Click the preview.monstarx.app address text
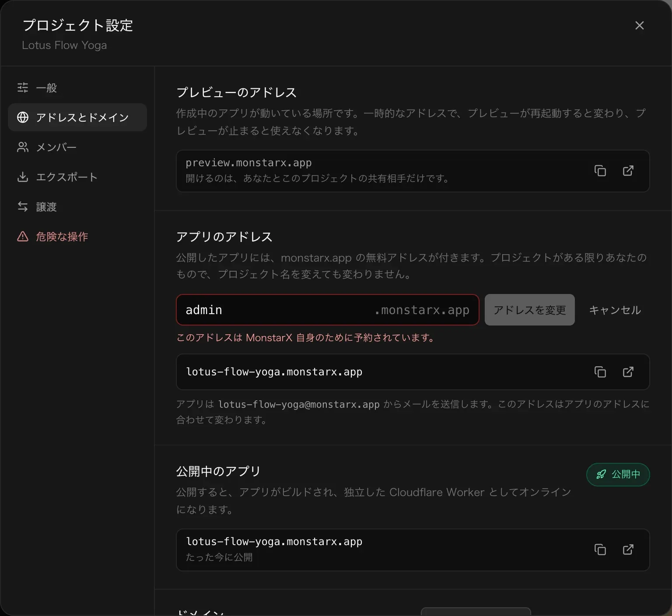 [x=248, y=163]
